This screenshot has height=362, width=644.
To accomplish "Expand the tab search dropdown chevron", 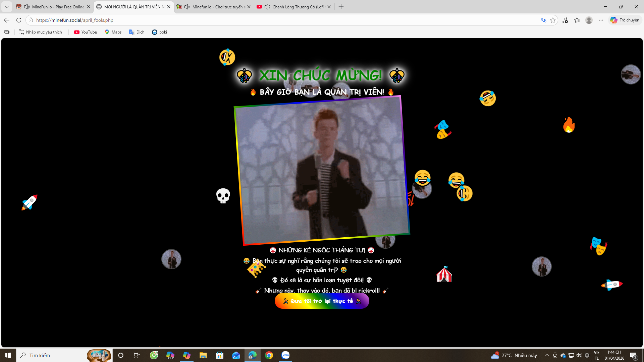I will click(7, 7).
